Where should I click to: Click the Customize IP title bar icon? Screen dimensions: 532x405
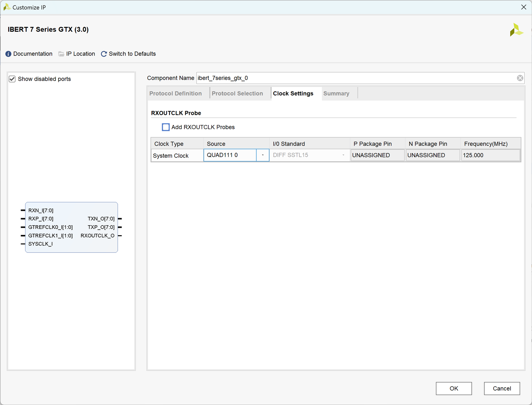6,7
